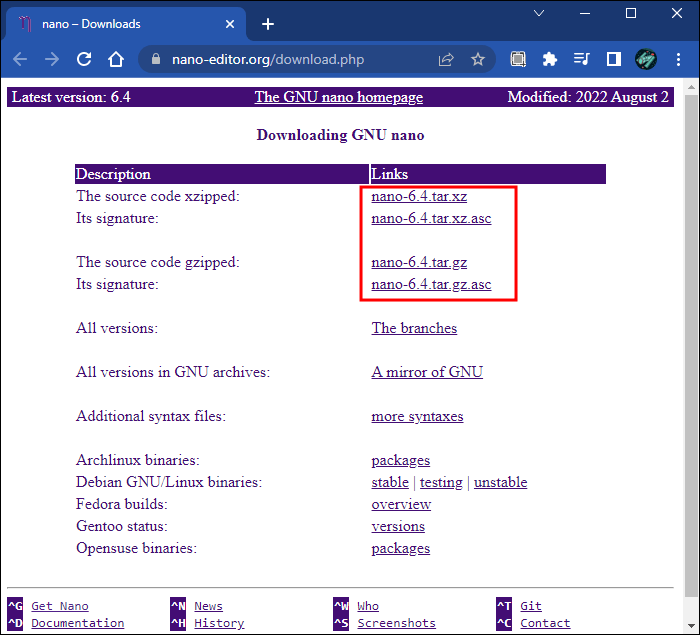This screenshot has height=635, width=700.
Task: Open the Extensions puzzle menu
Action: tap(550, 59)
